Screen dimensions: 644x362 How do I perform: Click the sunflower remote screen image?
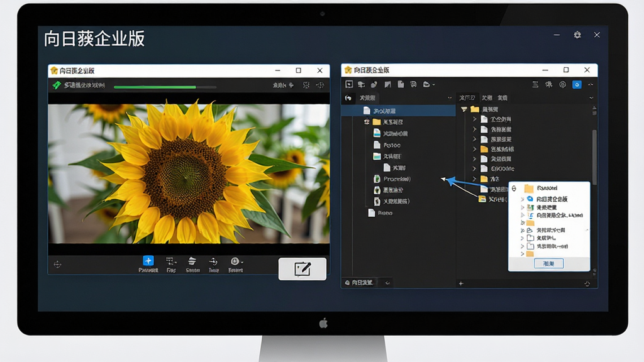(x=189, y=173)
